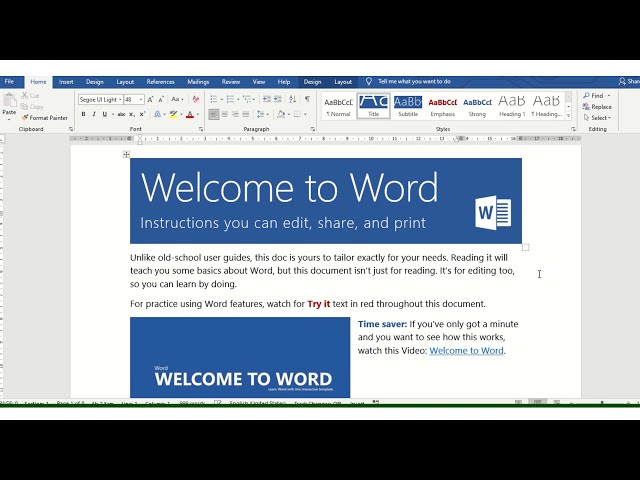Click the left indent marker on the ruler
This screenshot has width=640, height=480.
click(x=140, y=142)
